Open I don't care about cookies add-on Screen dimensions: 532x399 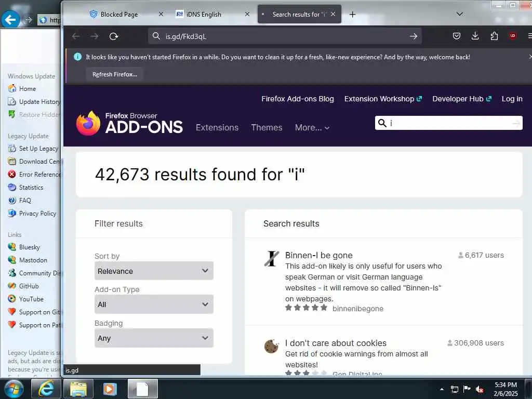(x=336, y=343)
